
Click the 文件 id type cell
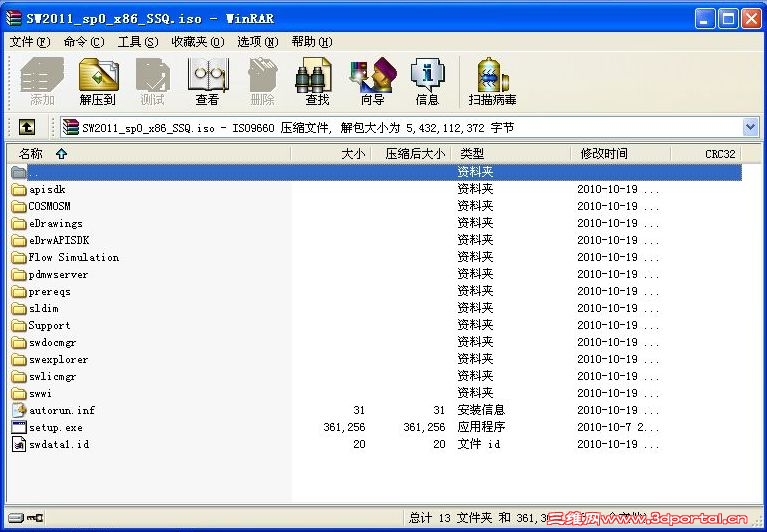click(478, 444)
